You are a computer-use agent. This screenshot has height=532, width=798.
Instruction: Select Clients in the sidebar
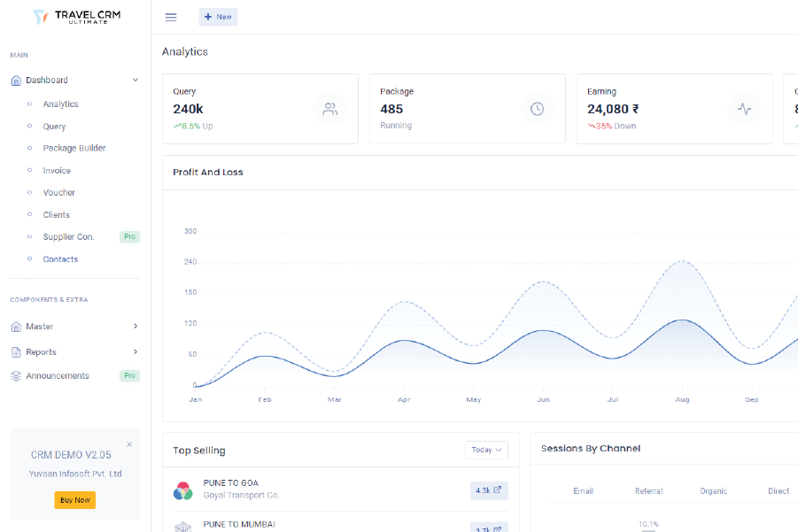coord(57,215)
